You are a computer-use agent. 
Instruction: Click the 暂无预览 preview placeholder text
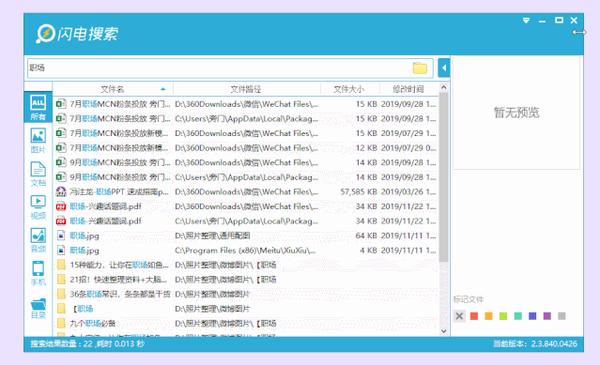click(517, 112)
